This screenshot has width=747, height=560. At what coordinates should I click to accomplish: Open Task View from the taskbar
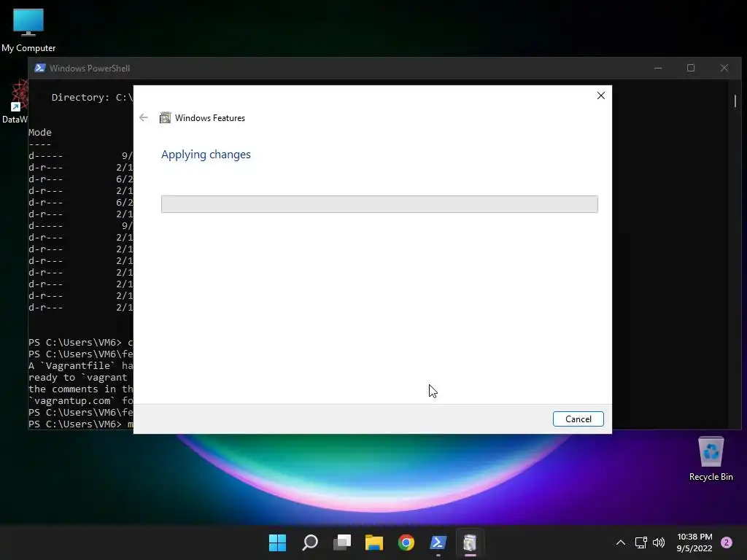pos(342,542)
